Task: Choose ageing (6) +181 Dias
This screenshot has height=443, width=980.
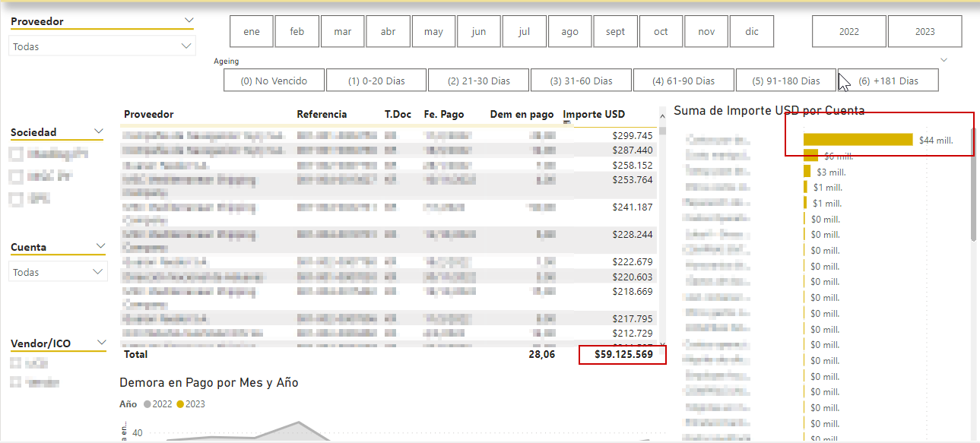Action: tap(888, 80)
